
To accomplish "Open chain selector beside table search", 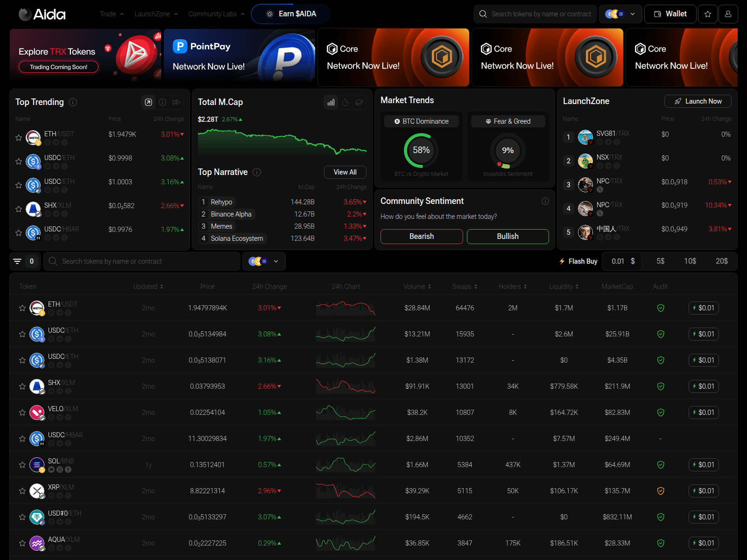I will click(264, 261).
